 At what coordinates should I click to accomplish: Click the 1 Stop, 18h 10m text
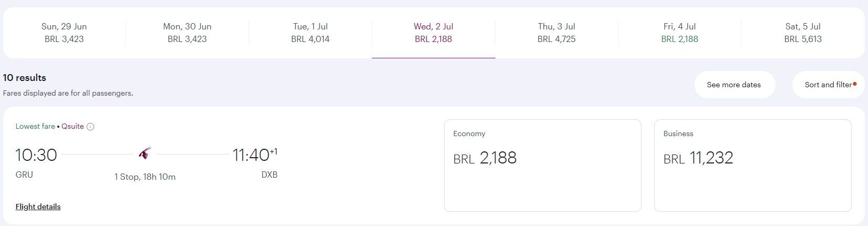click(x=145, y=177)
